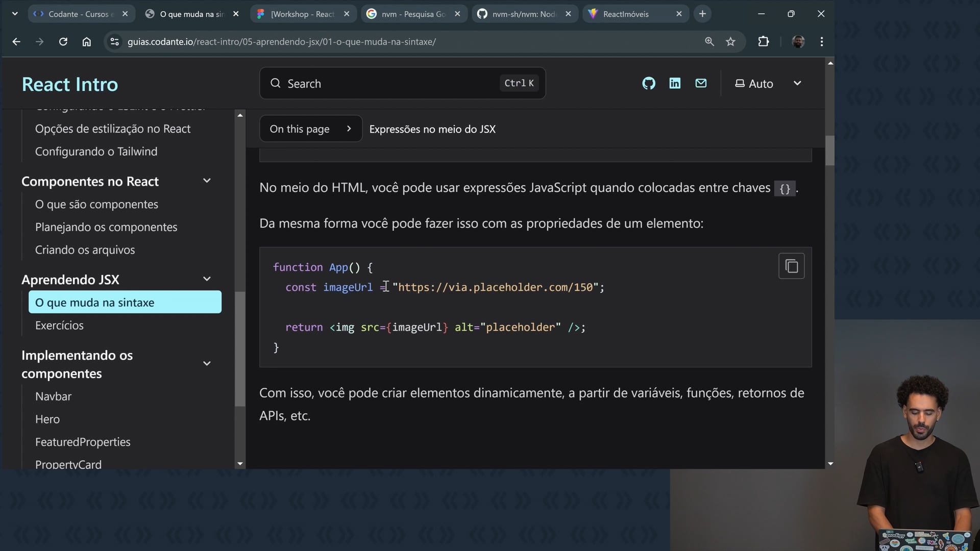The width and height of the screenshot is (980, 551).
Task: Open the Exercícios sidebar link
Action: tap(59, 325)
